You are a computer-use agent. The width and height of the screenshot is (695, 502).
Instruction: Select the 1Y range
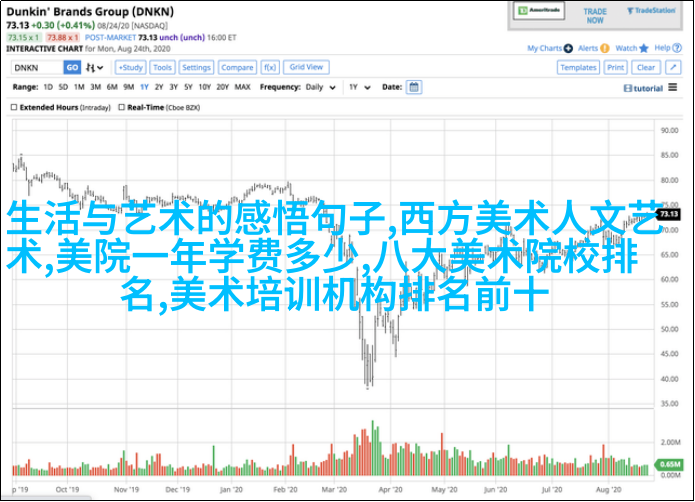[144, 87]
